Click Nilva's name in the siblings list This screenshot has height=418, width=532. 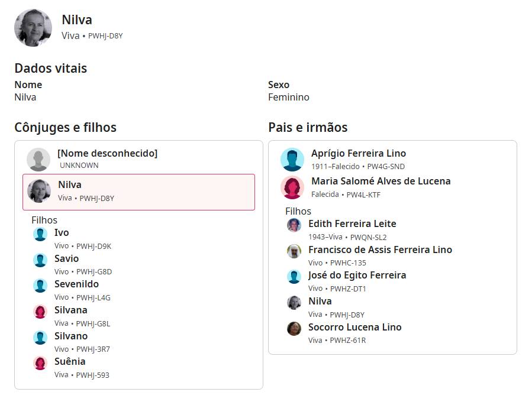tap(320, 302)
